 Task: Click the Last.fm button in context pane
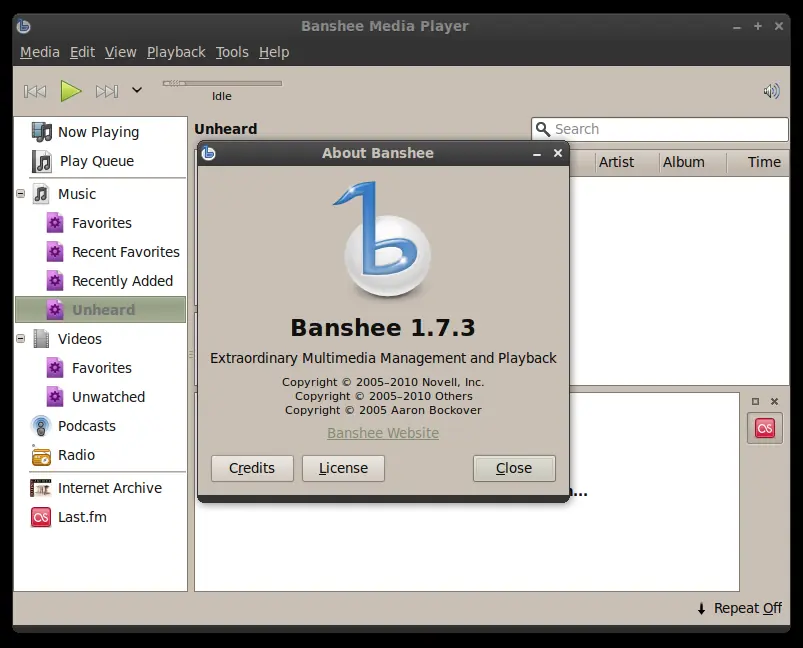[x=765, y=428]
